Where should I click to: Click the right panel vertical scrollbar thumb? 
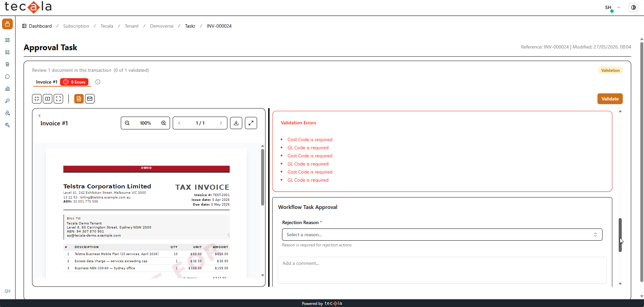620,235
